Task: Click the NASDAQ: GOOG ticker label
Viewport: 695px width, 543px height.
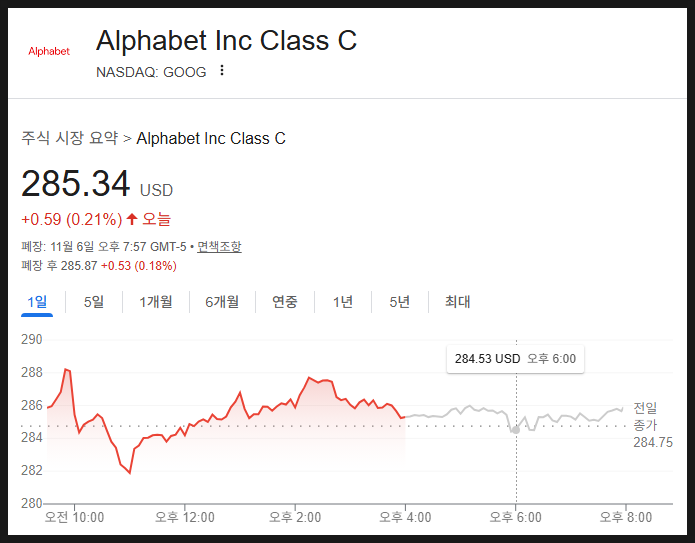Action: pos(151,72)
